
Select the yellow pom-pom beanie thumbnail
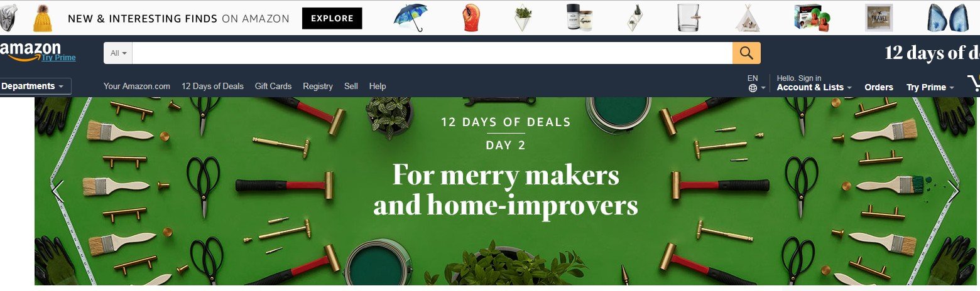coord(43,18)
